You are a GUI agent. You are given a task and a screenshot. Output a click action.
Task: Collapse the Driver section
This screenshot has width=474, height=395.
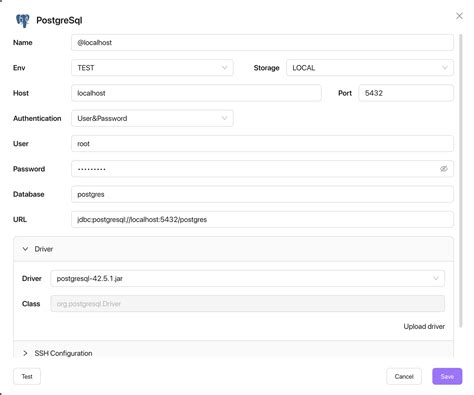233,249
